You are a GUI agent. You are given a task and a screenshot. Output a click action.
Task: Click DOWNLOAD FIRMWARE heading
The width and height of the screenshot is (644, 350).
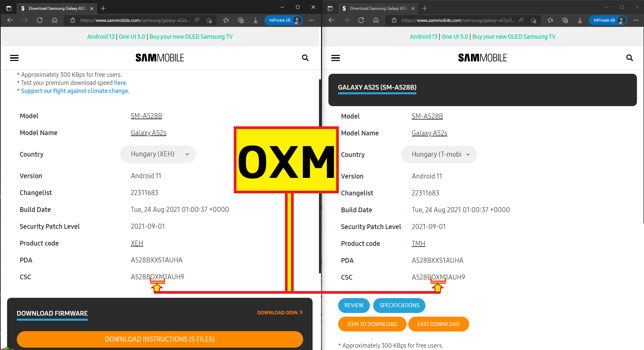point(52,313)
